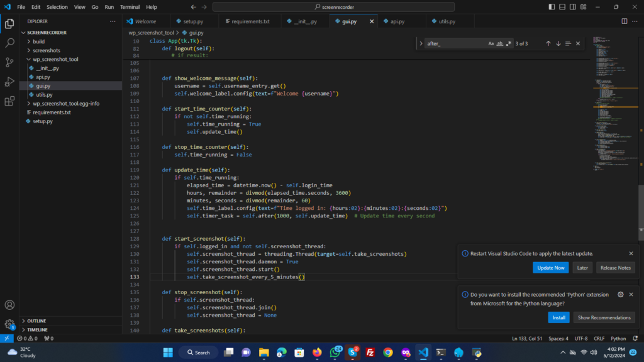Viewport: 644px width, 362px height.
Task: Expand the OUTLINE section
Action: [x=36, y=321]
